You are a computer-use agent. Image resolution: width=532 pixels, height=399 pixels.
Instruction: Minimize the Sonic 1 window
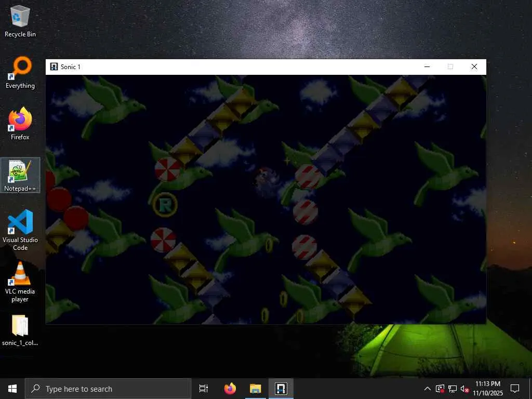point(427,66)
